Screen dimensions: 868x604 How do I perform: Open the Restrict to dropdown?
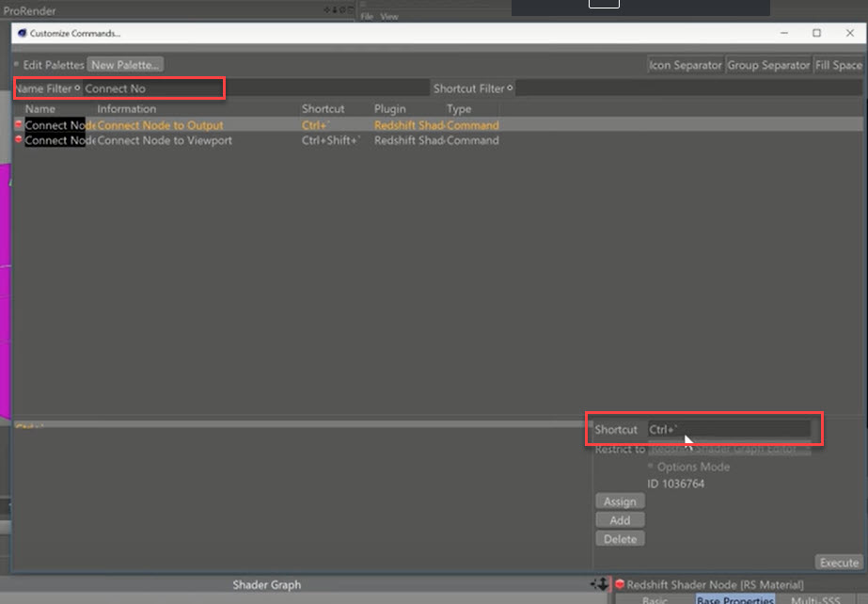click(x=730, y=450)
